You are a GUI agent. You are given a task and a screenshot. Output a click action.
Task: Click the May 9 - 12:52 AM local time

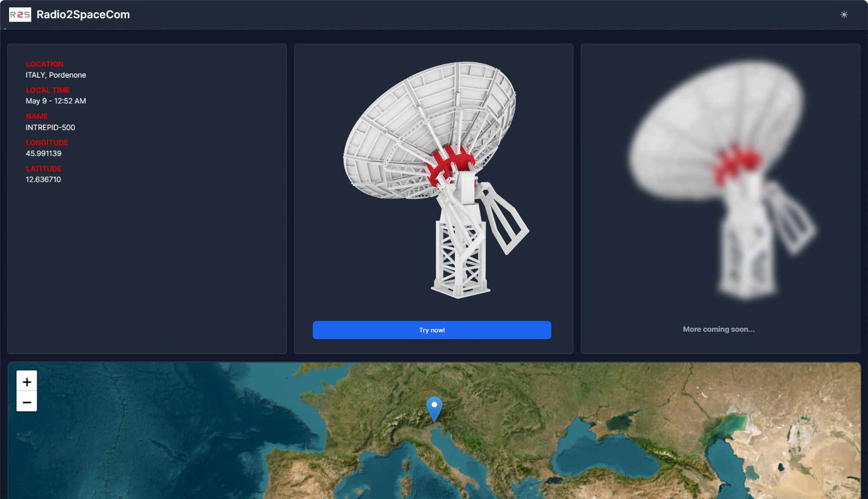pyautogui.click(x=56, y=101)
